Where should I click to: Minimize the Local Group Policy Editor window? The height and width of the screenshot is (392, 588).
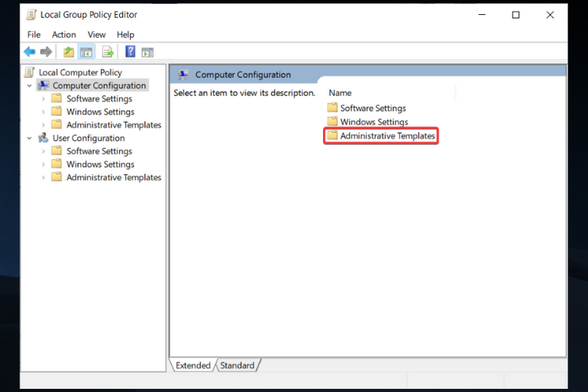[482, 15]
